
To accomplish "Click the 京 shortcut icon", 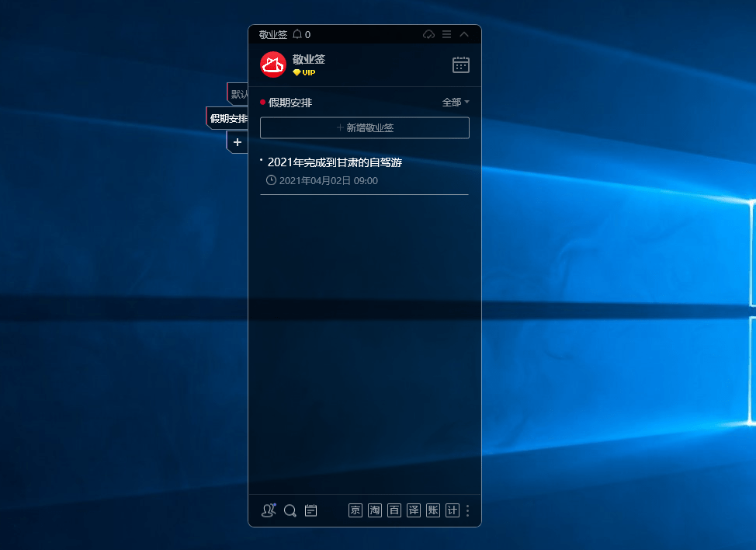I will click(x=355, y=510).
